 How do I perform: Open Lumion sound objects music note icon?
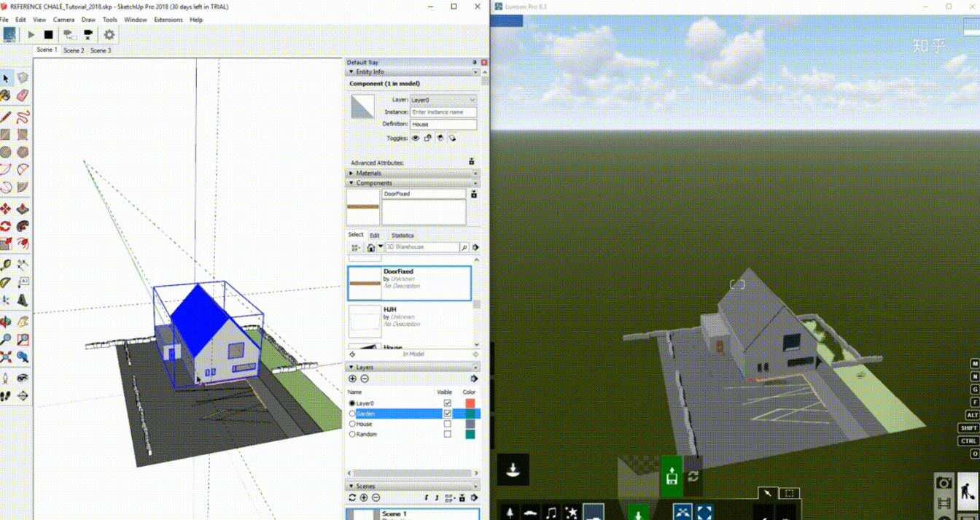click(551, 513)
